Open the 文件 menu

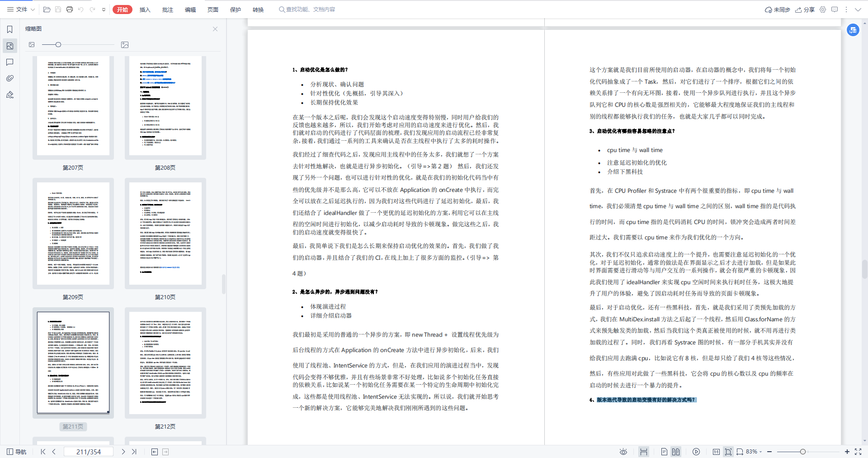(x=21, y=10)
